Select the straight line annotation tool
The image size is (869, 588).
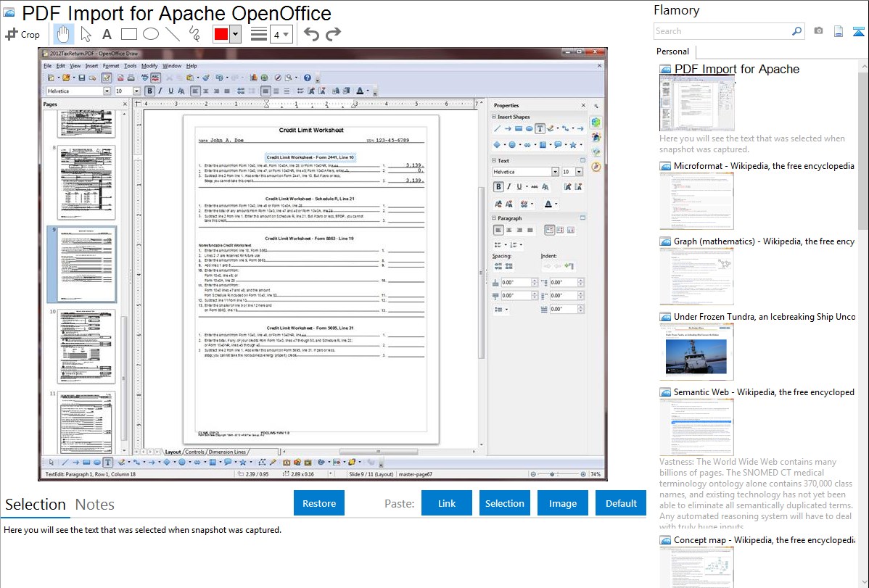173,34
